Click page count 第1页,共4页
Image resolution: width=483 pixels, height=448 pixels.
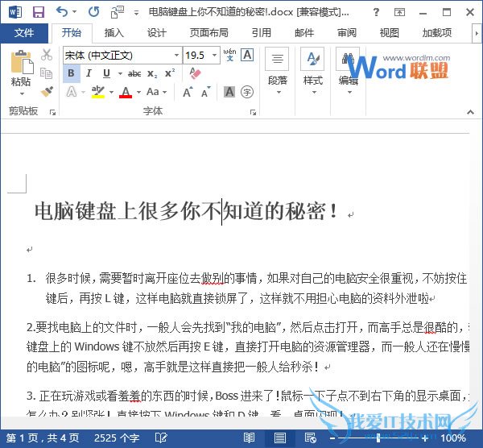point(43,438)
